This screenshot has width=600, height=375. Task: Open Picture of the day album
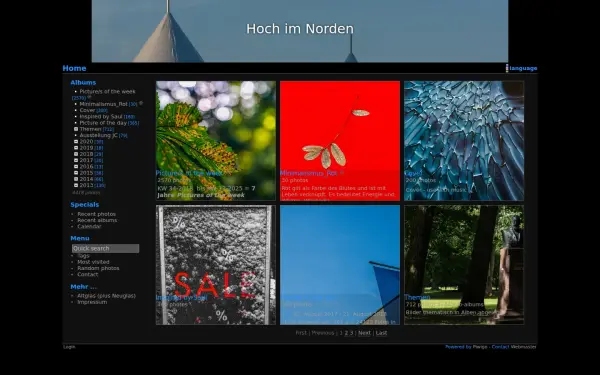click(103, 123)
